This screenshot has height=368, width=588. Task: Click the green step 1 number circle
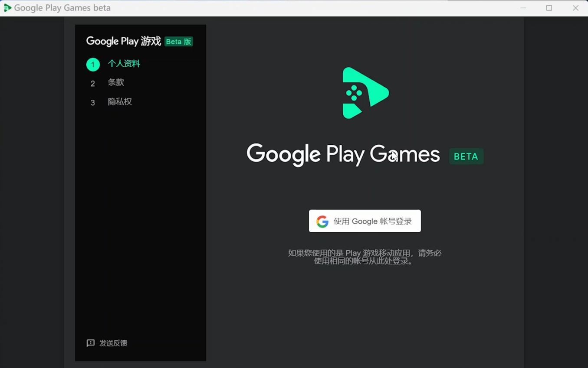coord(93,65)
